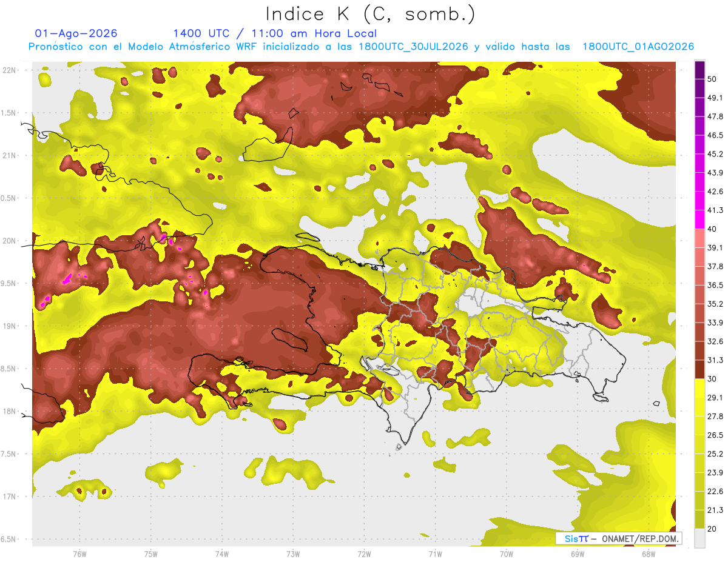Click the 74W longitude axis label
This screenshot has width=728, height=562.
point(222,554)
